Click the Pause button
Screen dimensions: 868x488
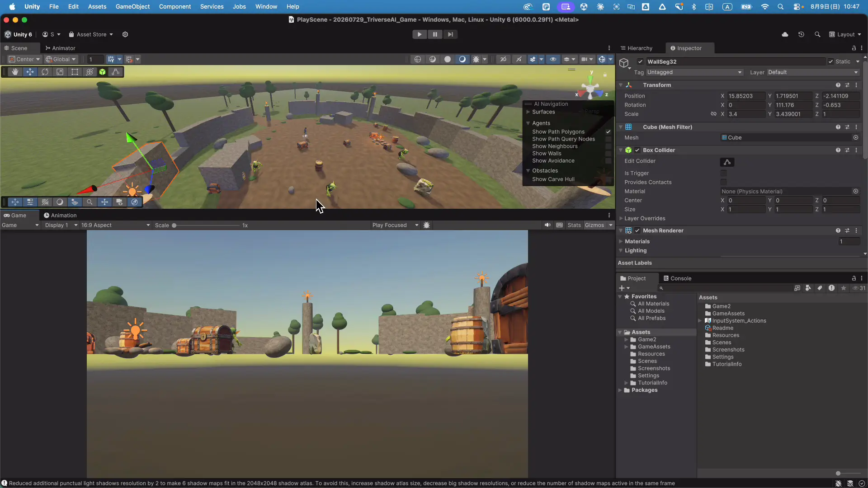pos(435,34)
